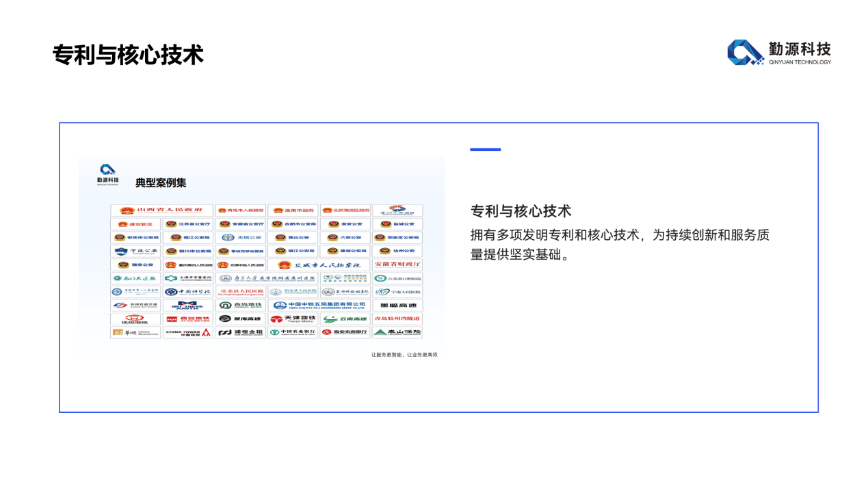Click the 海安农商银行 logo

tap(345, 333)
